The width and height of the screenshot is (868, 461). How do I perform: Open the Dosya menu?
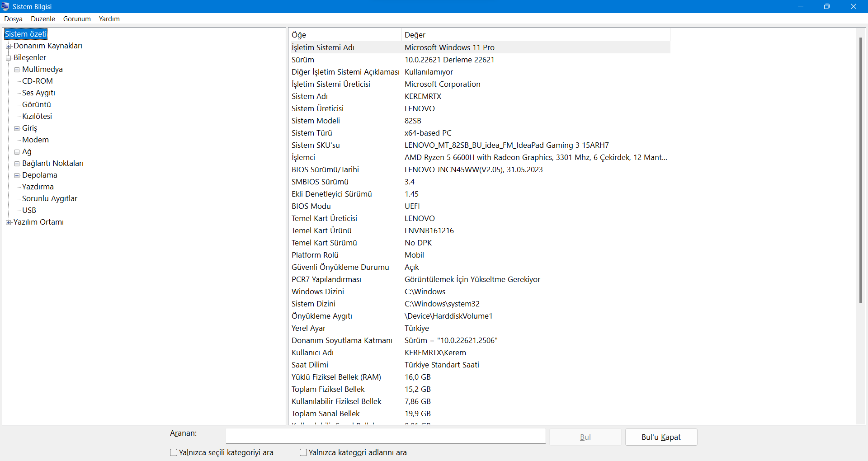click(14, 19)
